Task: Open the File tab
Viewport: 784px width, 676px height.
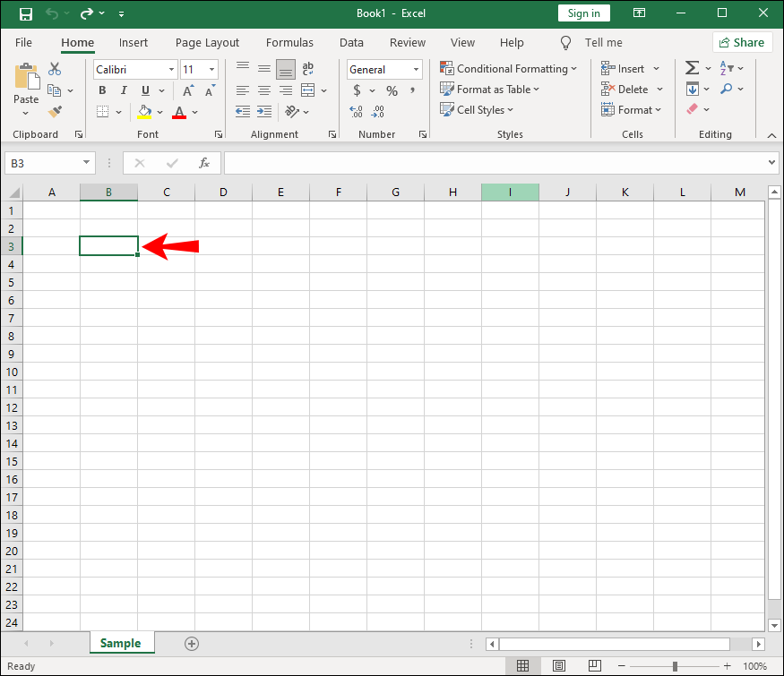Action: point(23,43)
